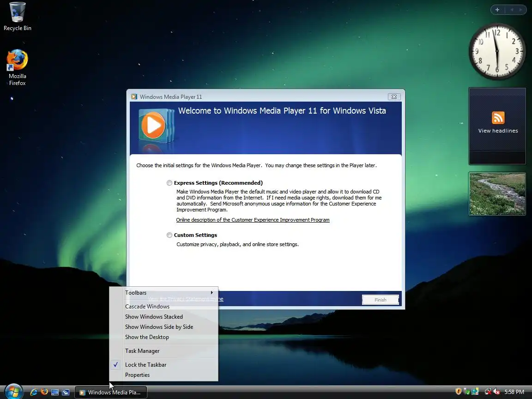The height and width of the screenshot is (399, 532).
Task: Click the Windows Media Player logo in dialog
Action: pos(156,126)
